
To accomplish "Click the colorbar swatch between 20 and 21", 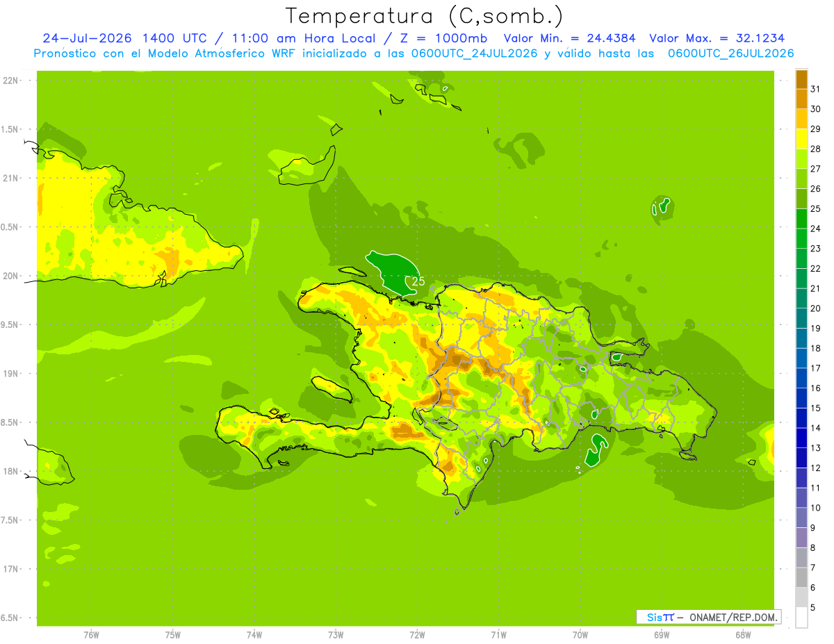I will (x=801, y=298).
